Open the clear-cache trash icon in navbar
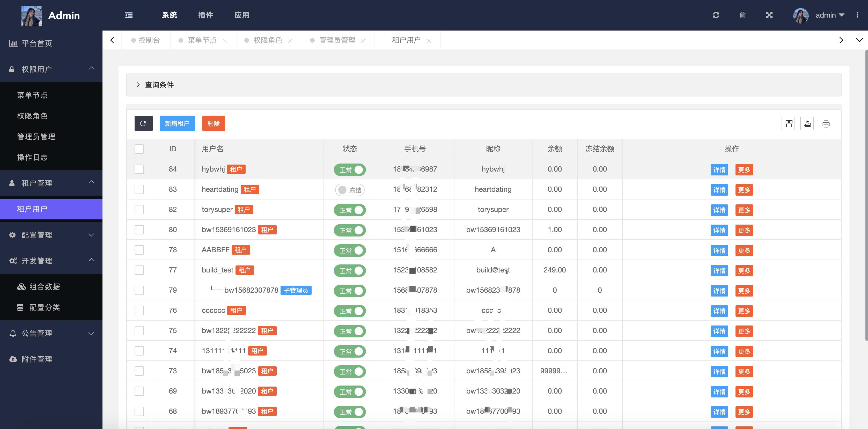The image size is (868, 429). coord(743,15)
